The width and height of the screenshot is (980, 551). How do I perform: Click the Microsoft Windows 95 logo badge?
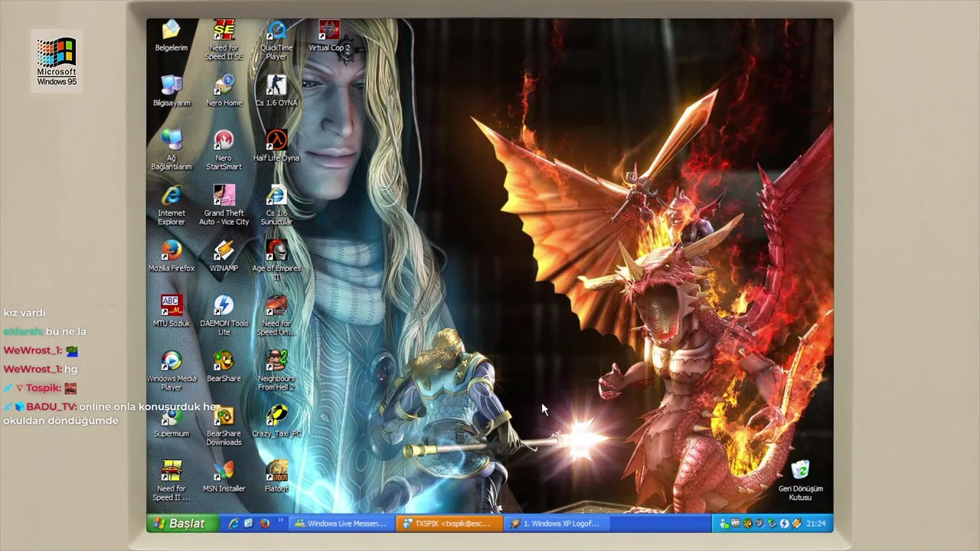[x=57, y=61]
